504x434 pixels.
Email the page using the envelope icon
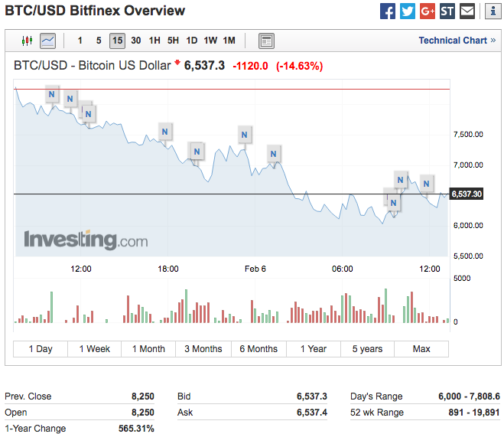pos(467,11)
